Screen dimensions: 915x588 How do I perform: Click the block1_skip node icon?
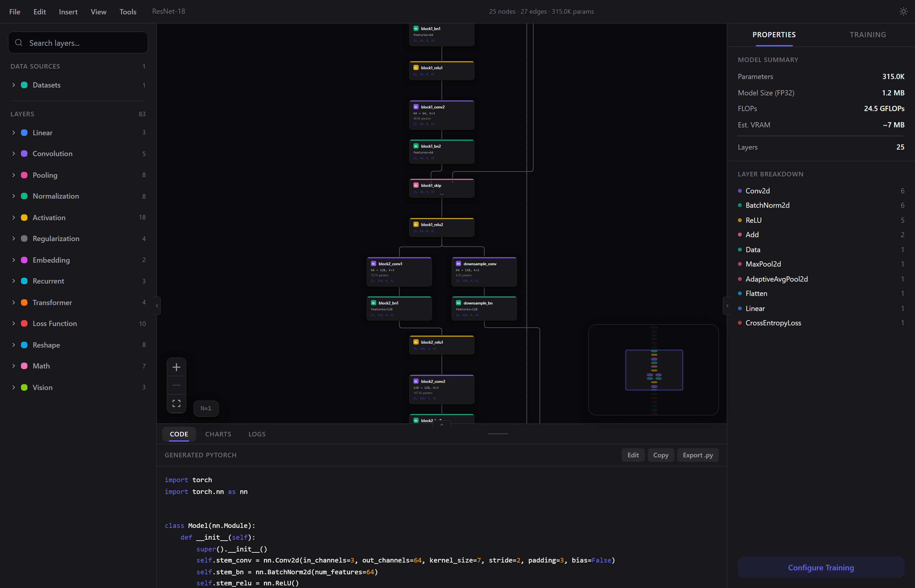pyautogui.click(x=416, y=185)
